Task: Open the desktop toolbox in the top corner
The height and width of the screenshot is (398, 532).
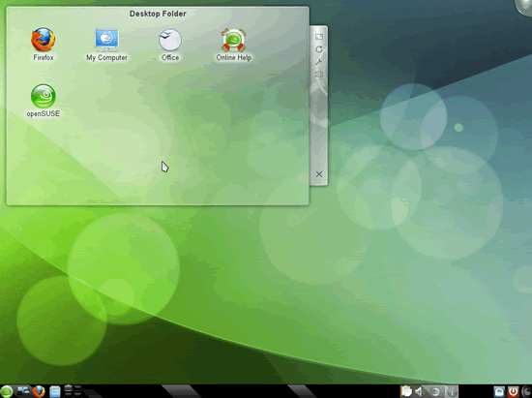Action: (x=524, y=7)
